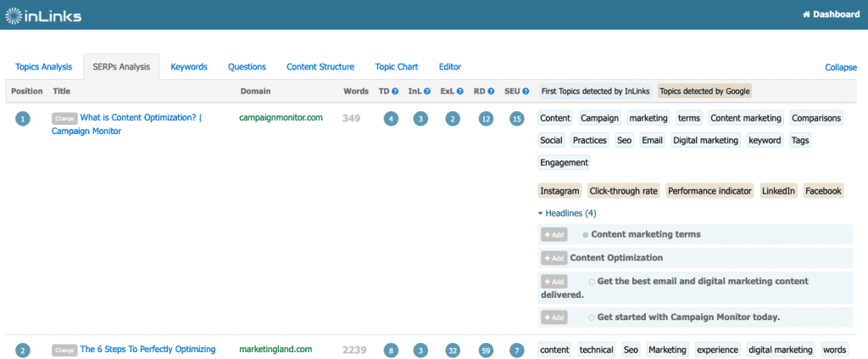Click Change button for marketingland result
The height and width of the screenshot is (359, 868).
(64, 351)
